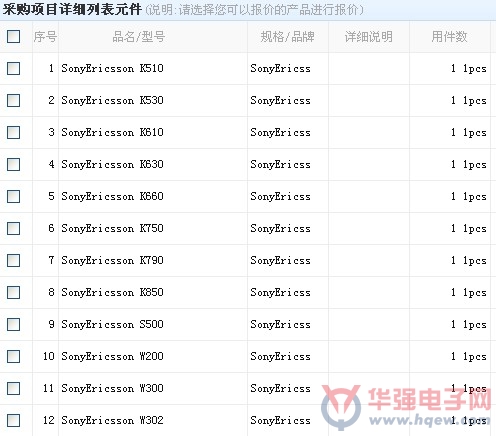The width and height of the screenshot is (496, 436).
Task: Select the SonyEricsson K750 checkbox
Action: click(13, 228)
